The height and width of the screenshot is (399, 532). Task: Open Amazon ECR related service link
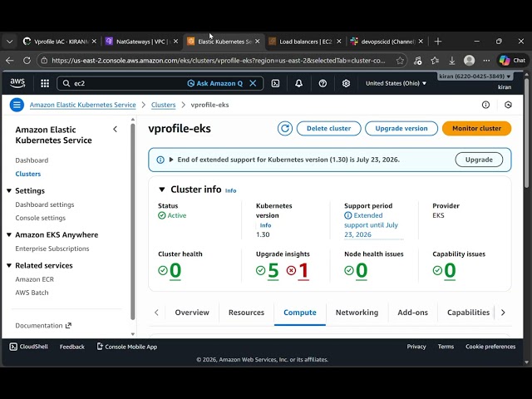35,279
